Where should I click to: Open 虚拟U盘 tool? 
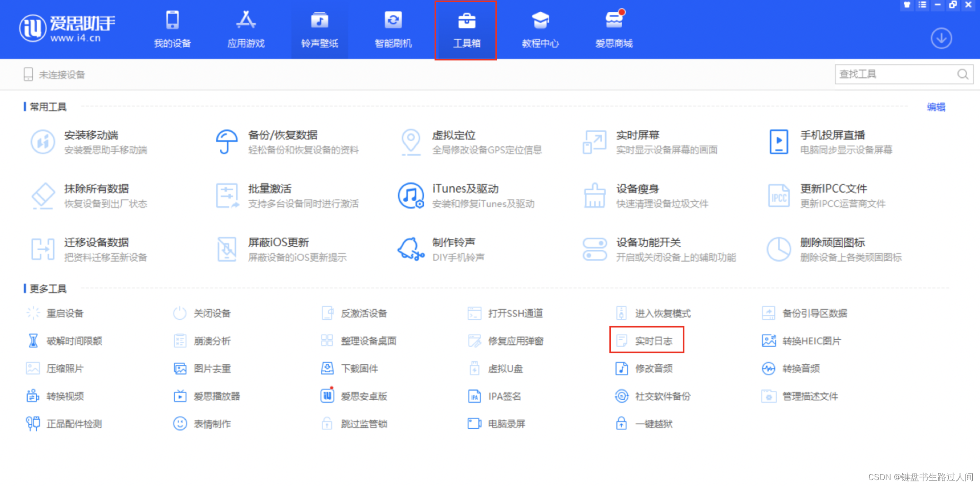click(x=496, y=368)
